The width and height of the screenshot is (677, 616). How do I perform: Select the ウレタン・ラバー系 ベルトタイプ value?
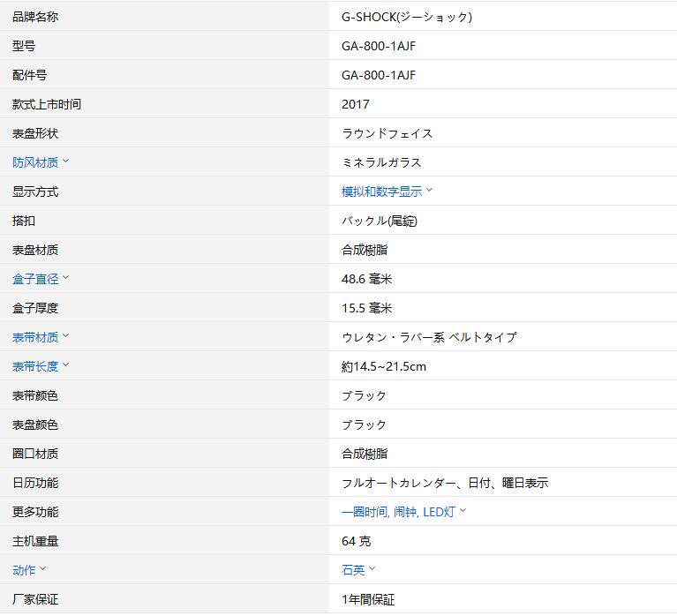click(x=429, y=338)
